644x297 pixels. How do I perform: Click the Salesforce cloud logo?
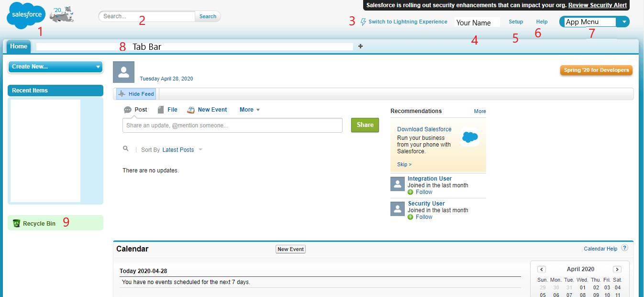pos(25,15)
